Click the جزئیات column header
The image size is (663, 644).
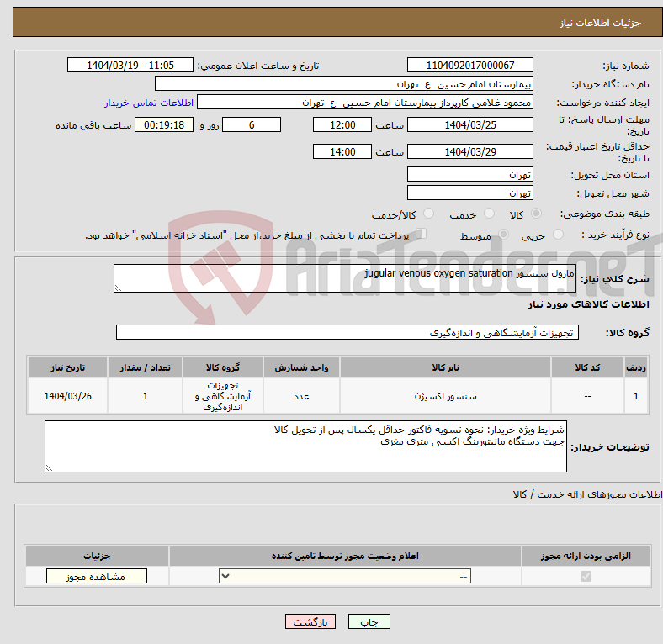pyautogui.click(x=97, y=556)
